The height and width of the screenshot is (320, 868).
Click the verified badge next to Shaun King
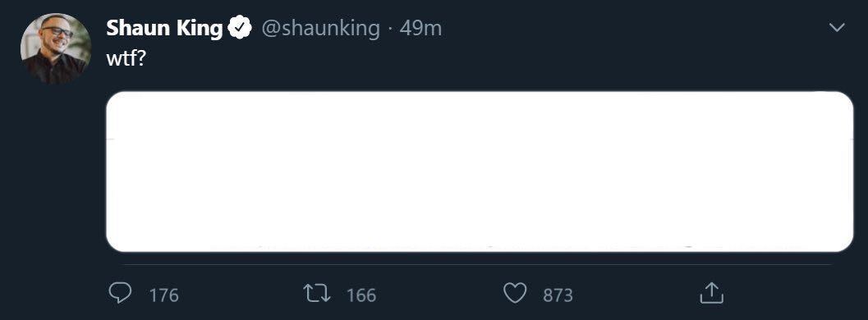[241, 28]
